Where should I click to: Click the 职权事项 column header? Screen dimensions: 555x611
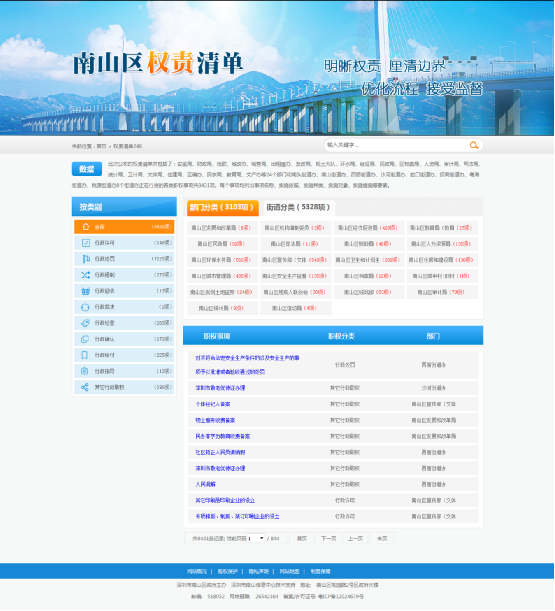217,336
